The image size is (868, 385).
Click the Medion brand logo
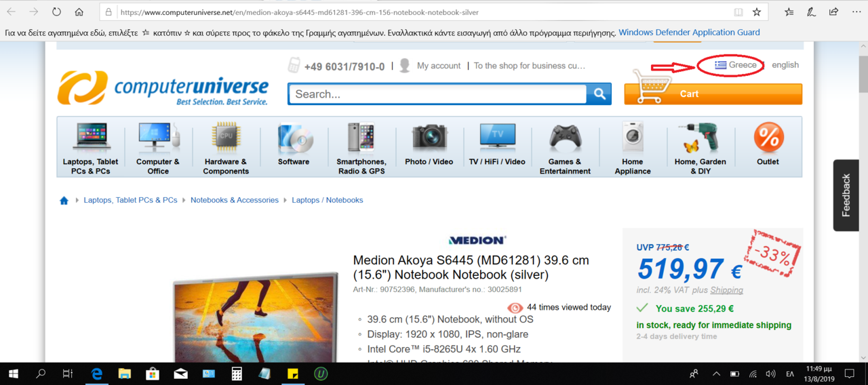(x=477, y=240)
